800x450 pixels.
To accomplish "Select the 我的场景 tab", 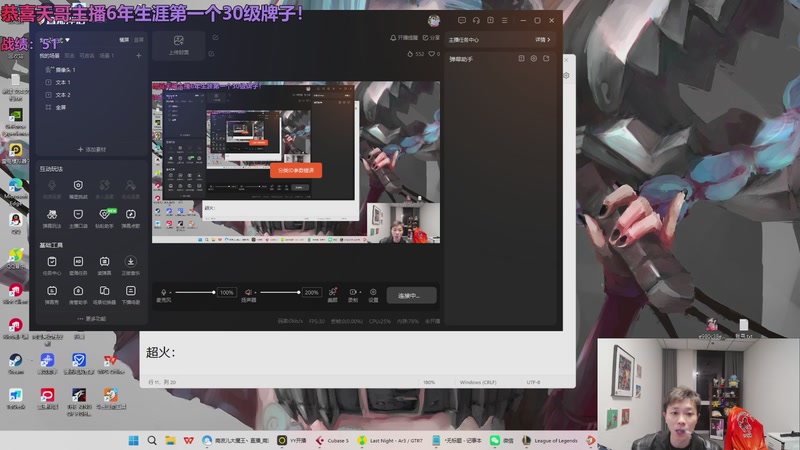I will pyautogui.click(x=49, y=56).
